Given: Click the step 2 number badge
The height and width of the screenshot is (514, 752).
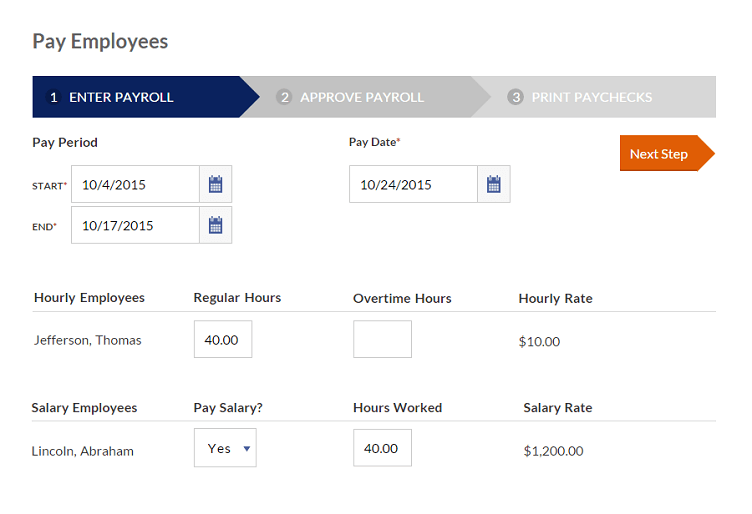Looking at the screenshot, I should click(284, 97).
